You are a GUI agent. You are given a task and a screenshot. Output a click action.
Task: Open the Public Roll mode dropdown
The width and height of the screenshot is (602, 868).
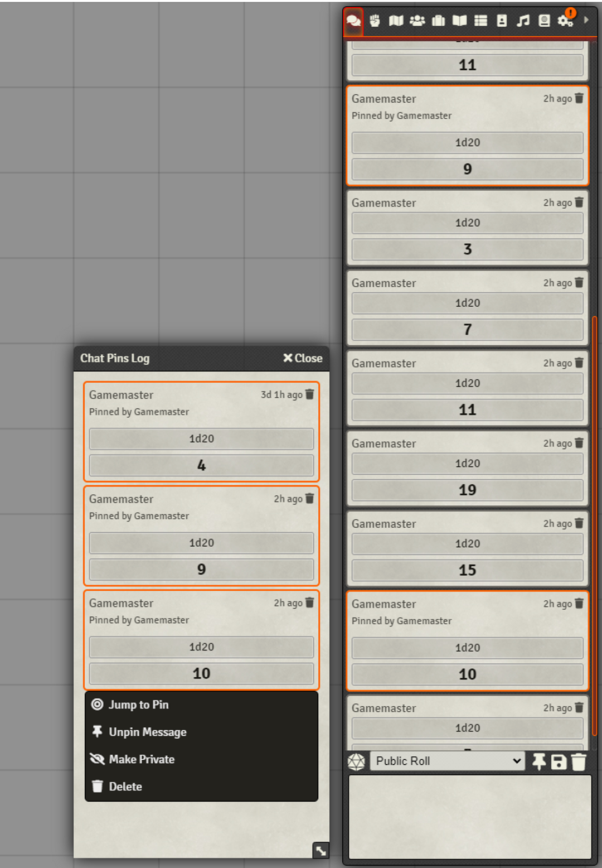448,761
